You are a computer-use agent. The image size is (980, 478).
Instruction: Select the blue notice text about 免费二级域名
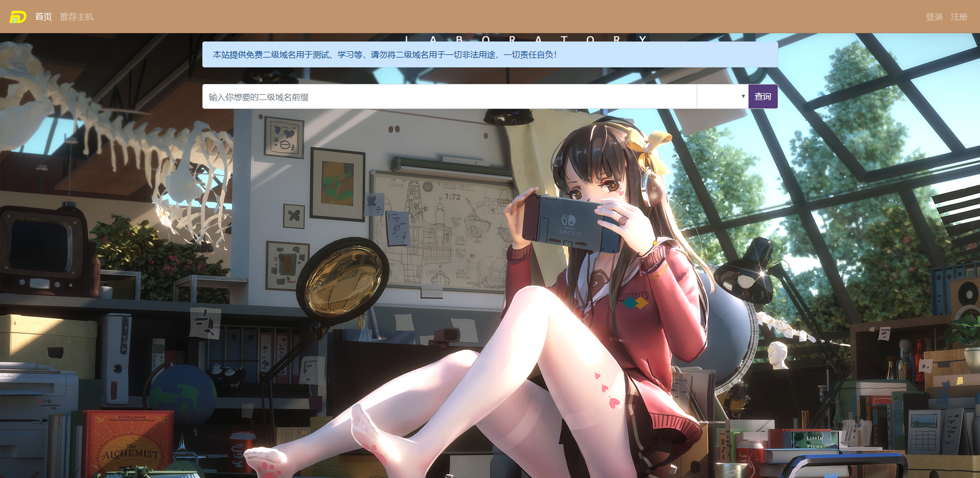pyautogui.click(x=385, y=55)
